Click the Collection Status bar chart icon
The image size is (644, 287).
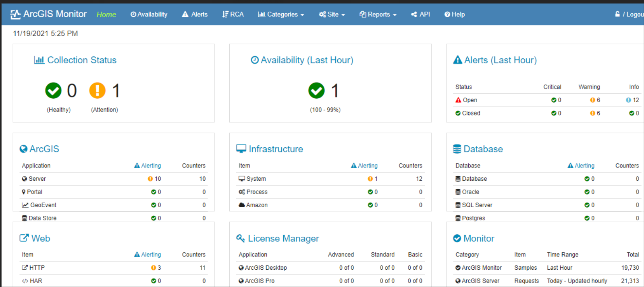pyautogui.click(x=39, y=60)
